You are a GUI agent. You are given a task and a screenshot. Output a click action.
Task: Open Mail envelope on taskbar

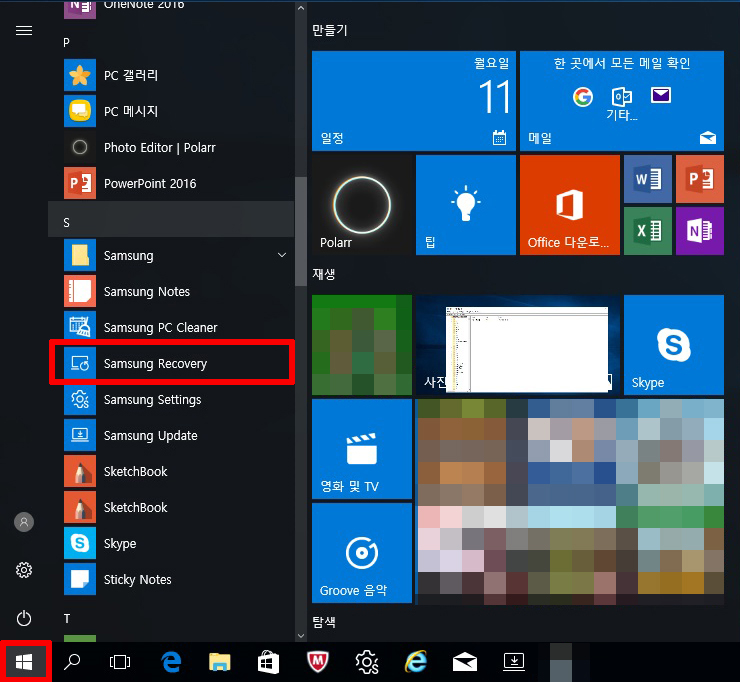coord(465,662)
